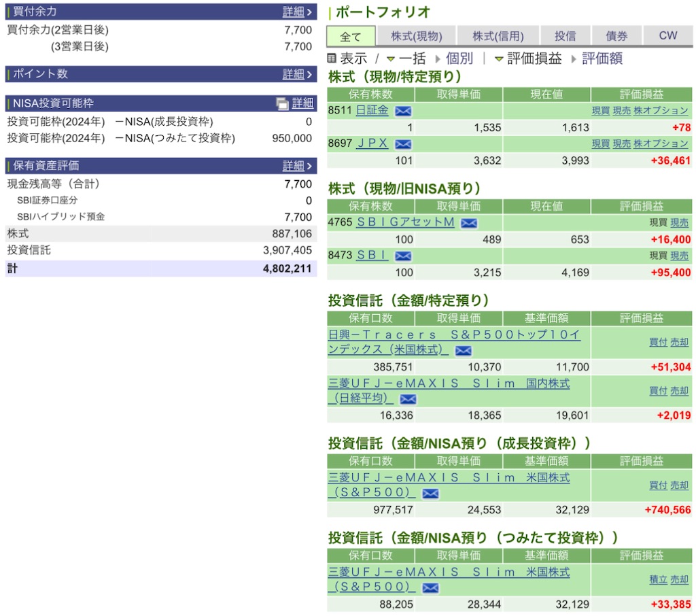Switch to 株式(現物) tab
This screenshot has width=696, height=616.
pos(417,36)
